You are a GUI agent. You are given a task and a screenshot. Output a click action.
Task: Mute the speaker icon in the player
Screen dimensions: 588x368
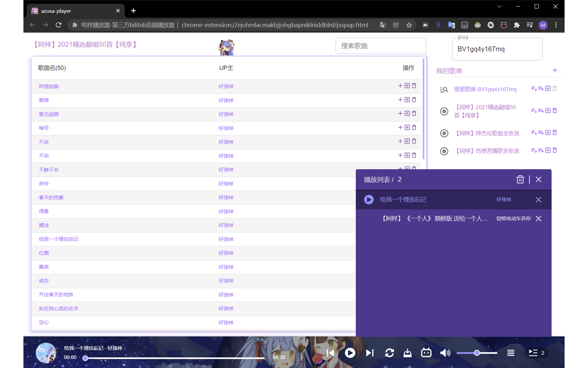[445, 353]
